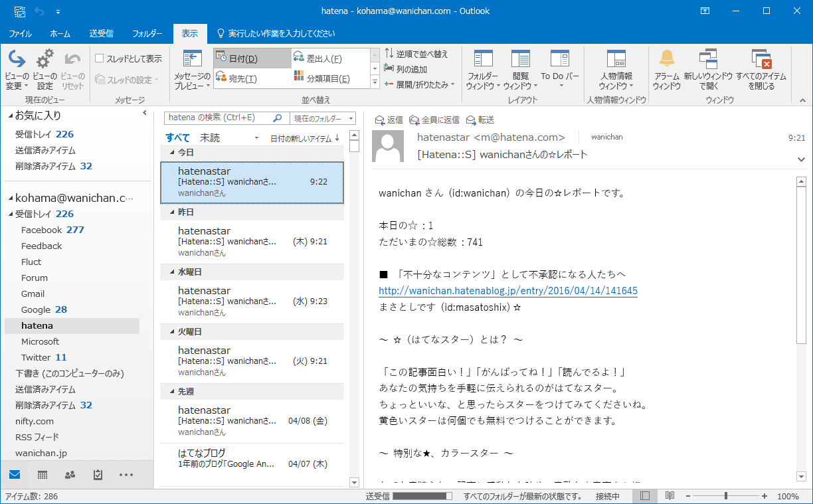Open View Settings (ビューの設定)
The height and width of the screenshot is (504, 813).
click(45, 69)
